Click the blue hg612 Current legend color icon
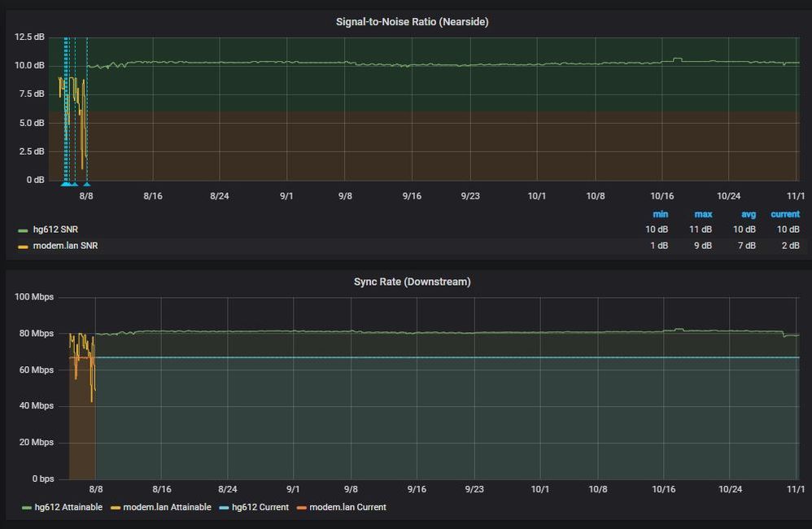812x529 pixels. [225, 508]
